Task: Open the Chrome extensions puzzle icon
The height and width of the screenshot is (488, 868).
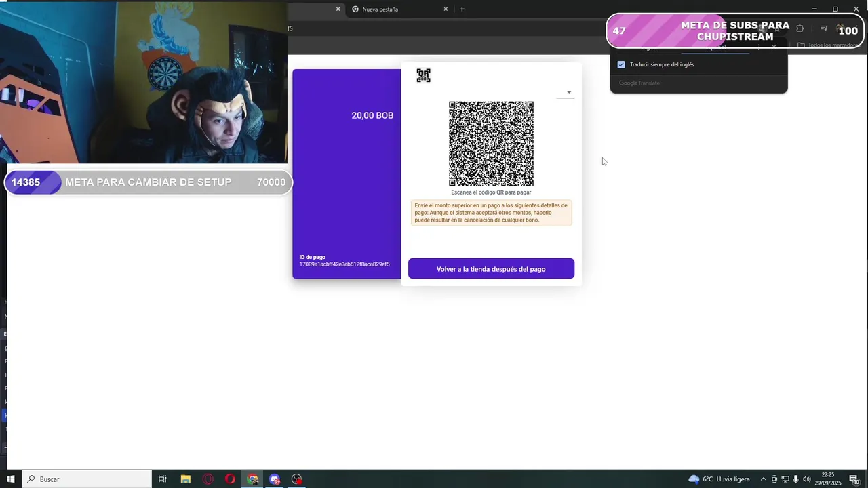Action: pos(800,28)
